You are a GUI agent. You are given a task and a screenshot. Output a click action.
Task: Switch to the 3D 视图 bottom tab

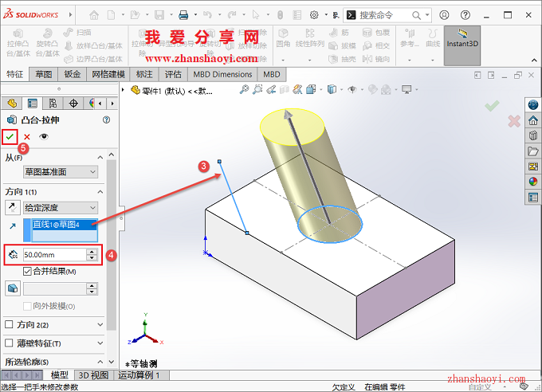[x=93, y=374]
